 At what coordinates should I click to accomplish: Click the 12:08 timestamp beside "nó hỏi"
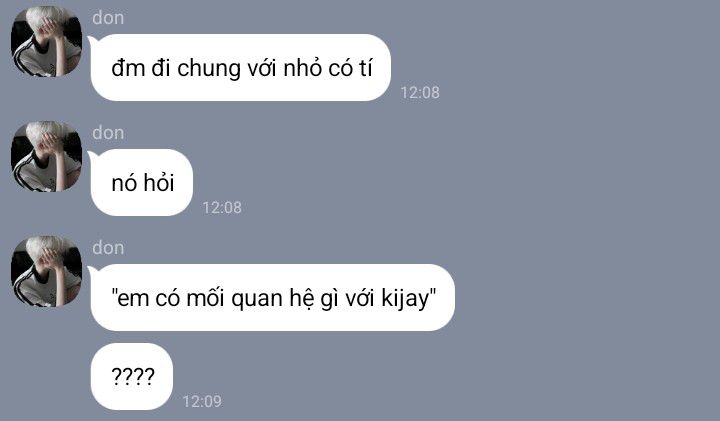point(222,208)
